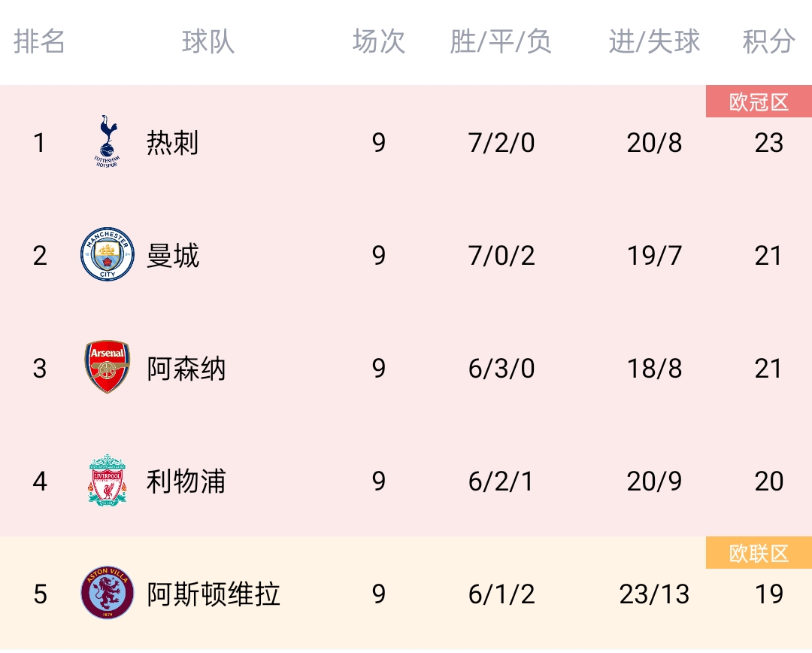Select the Arsenal cannon crest
812x653 pixels.
click(108, 367)
